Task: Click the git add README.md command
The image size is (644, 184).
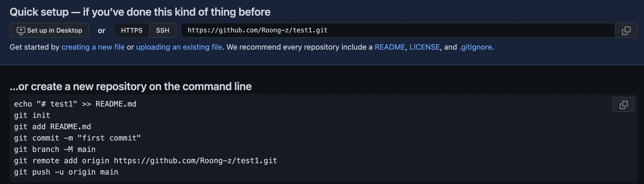Action: coord(52,127)
